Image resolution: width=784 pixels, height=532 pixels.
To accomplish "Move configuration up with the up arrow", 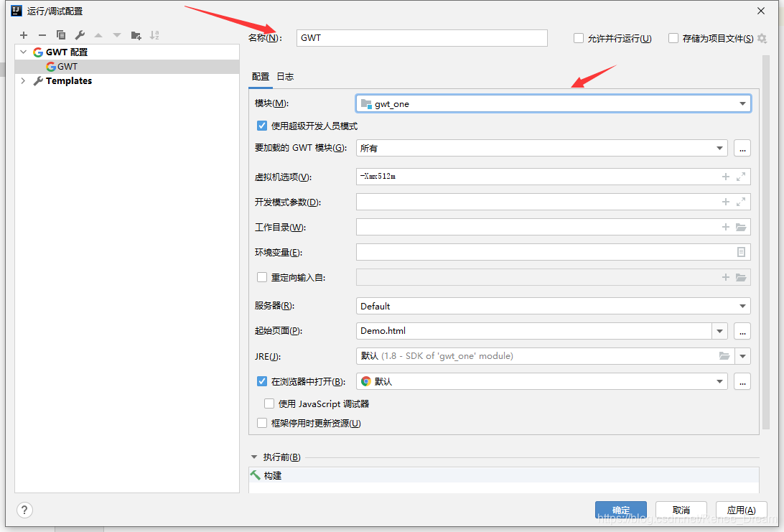I will 98,35.
